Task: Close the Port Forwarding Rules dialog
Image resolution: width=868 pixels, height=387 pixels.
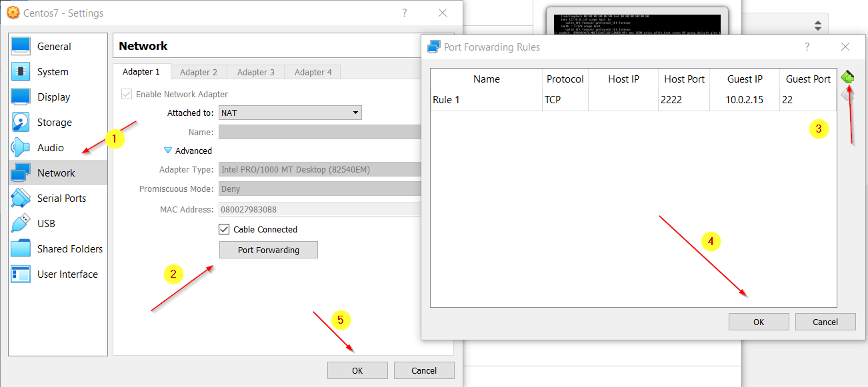Action: 845,47
